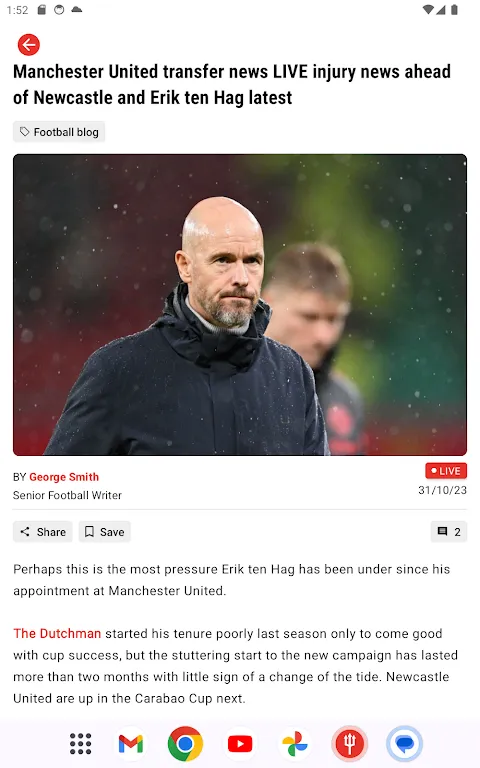The width and height of the screenshot is (480, 768).
Task: Share this article
Action: pos(43,532)
